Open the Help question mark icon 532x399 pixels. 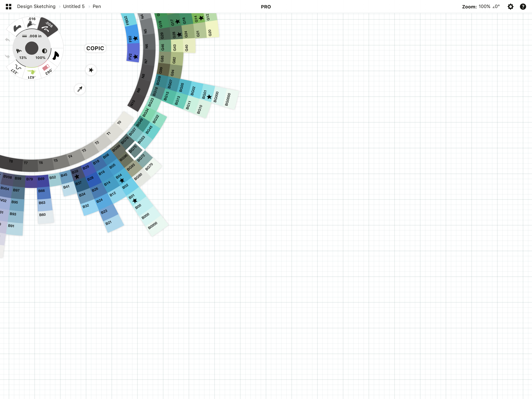pos(523,6)
